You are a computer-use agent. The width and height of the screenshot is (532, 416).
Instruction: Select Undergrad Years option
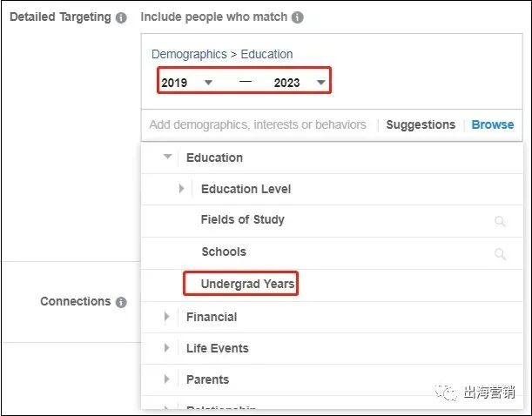[247, 284]
